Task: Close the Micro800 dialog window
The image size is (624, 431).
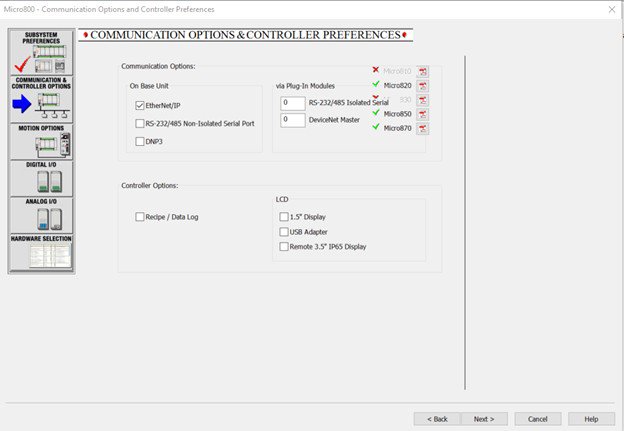Action: 612,9
